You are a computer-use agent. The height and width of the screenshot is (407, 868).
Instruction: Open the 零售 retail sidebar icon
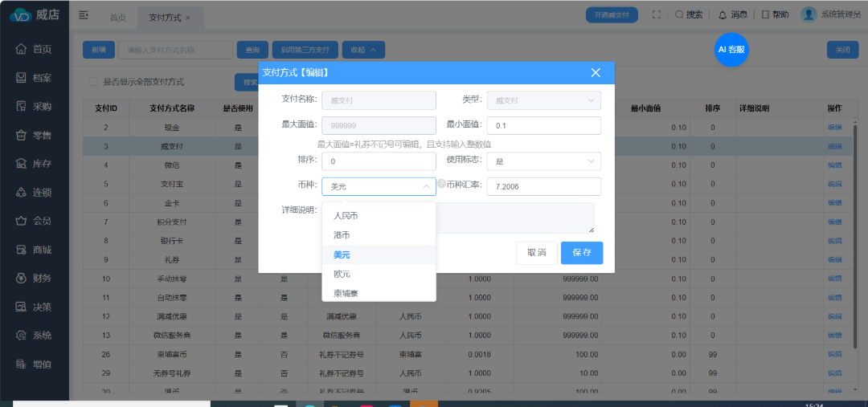22,135
